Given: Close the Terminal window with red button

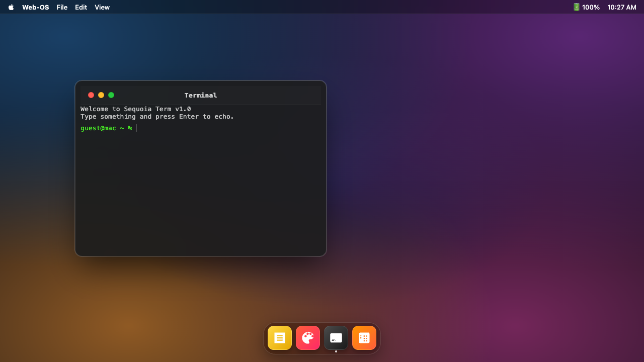Looking at the screenshot, I should point(91,95).
